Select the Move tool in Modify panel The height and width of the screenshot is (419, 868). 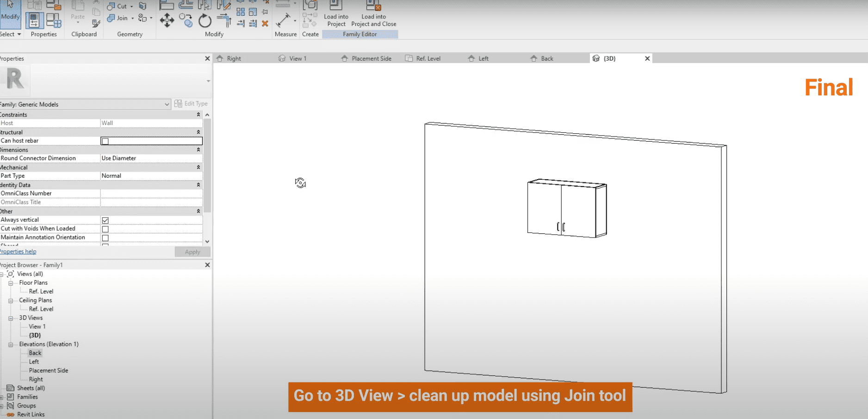[x=167, y=20]
